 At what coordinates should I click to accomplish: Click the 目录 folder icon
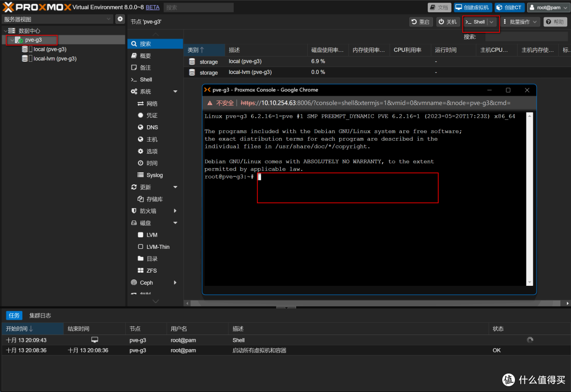(141, 258)
